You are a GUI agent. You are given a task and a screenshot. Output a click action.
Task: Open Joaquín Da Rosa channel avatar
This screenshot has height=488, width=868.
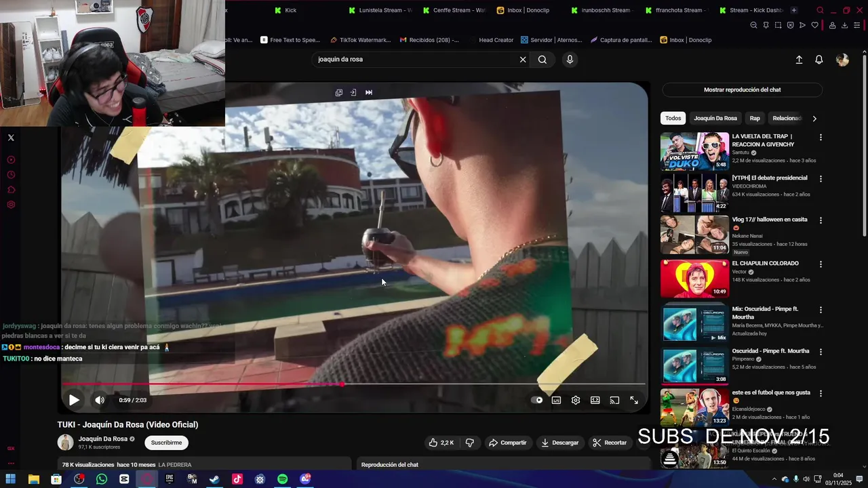click(65, 443)
